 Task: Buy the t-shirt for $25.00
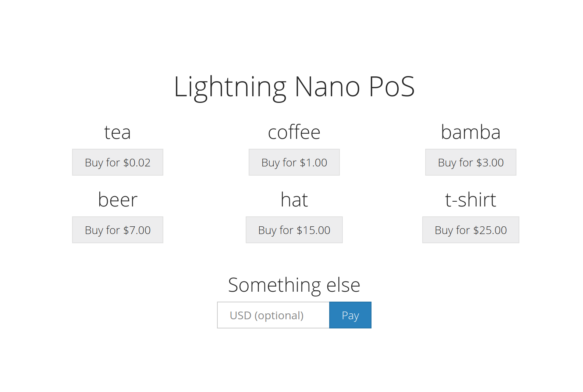471,230
